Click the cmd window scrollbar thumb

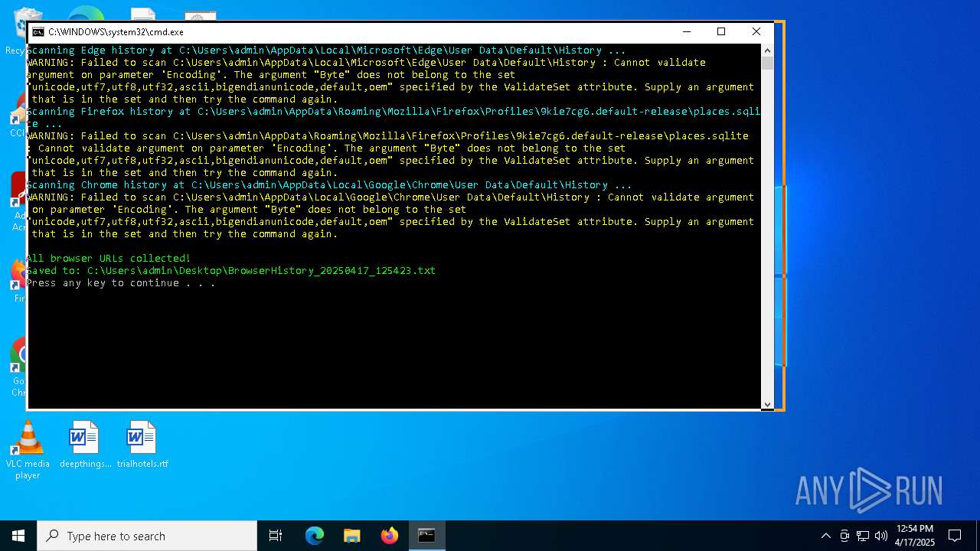coord(767,64)
